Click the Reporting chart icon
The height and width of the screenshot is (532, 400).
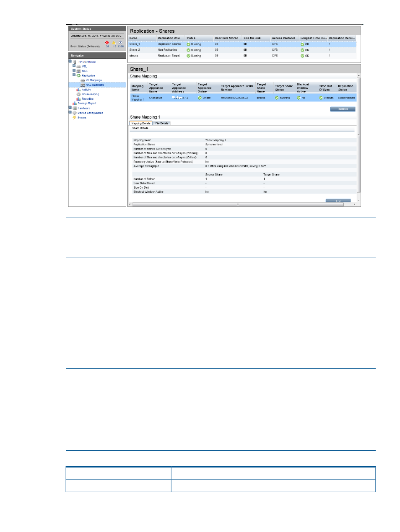pos(78,99)
